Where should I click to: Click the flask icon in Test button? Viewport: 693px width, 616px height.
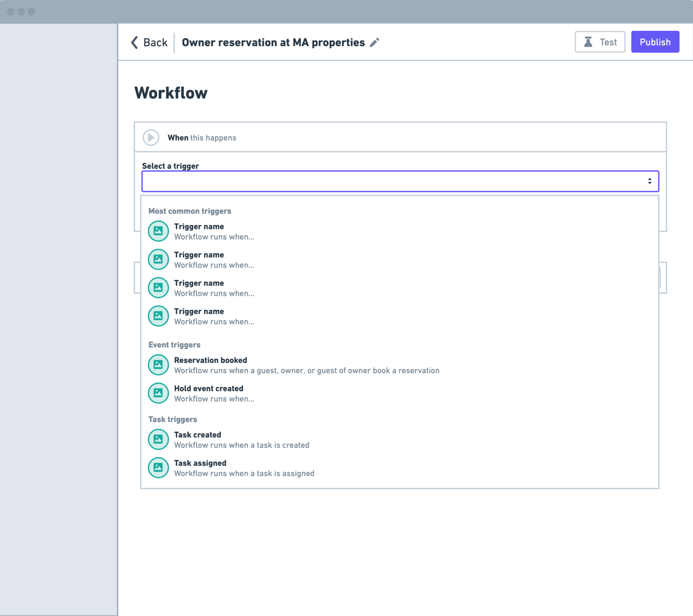(x=588, y=42)
